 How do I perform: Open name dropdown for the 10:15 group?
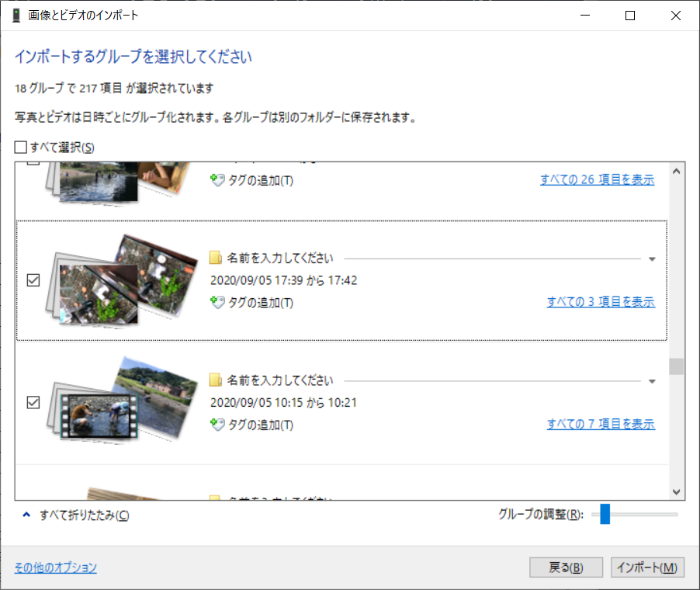coord(652,381)
